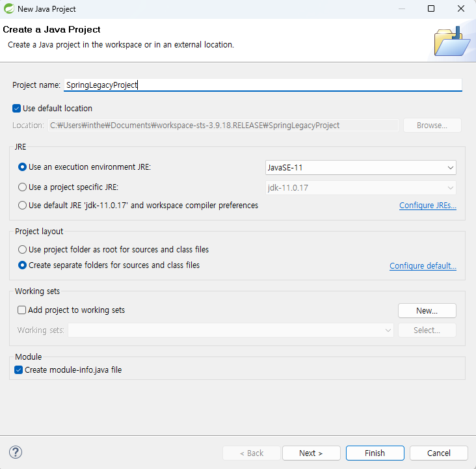
Task: Close the New Java Project dialog
Action: [x=461, y=8]
